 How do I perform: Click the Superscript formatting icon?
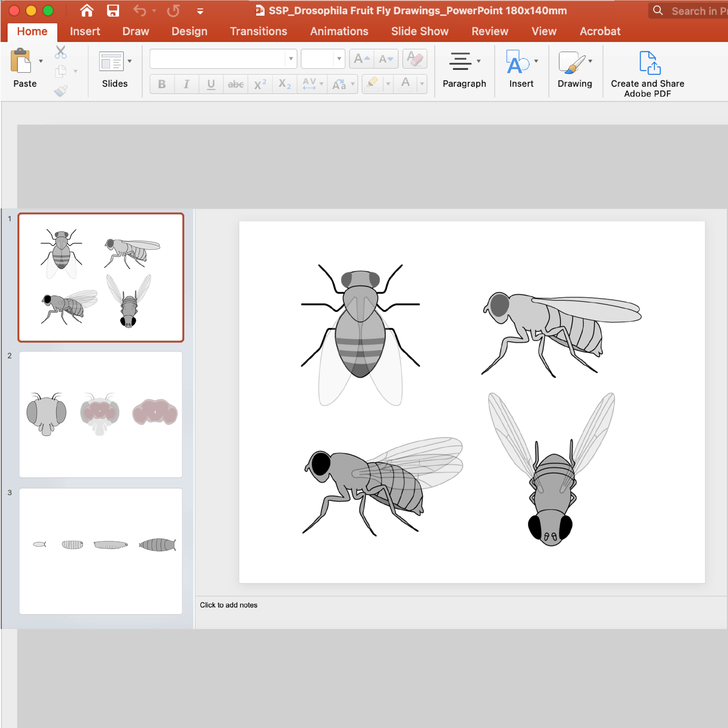(259, 84)
